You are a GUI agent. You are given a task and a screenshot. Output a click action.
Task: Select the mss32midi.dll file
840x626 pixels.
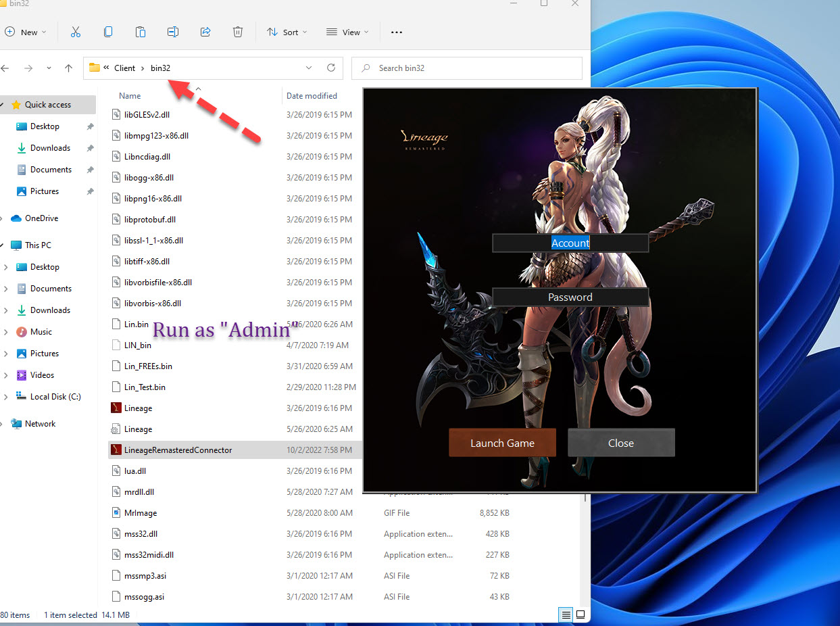coord(149,555)
